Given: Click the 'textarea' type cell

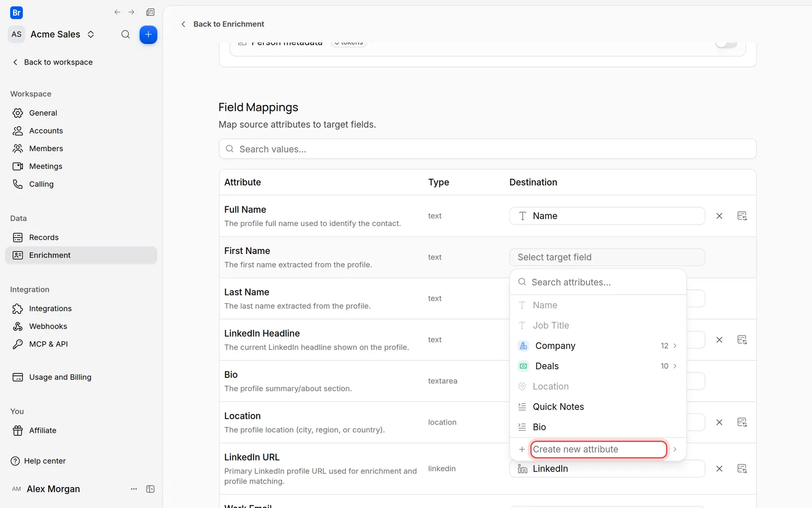Looking at the screenshot, I should coord(443,381).
